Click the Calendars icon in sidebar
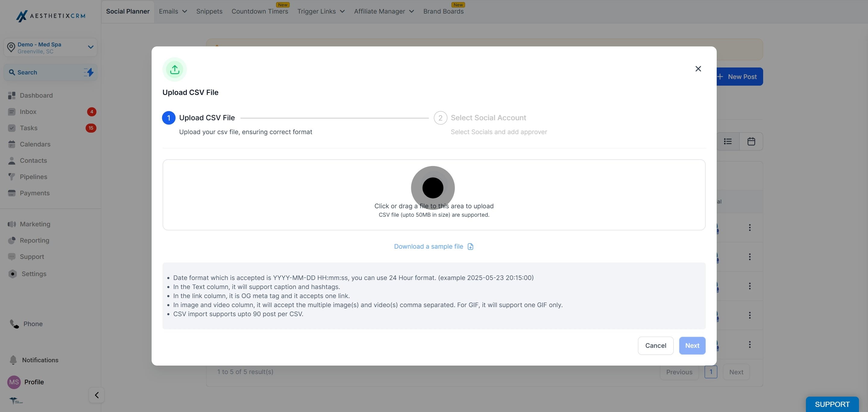Viewport: 868px width, 412px height. [12, 144]
